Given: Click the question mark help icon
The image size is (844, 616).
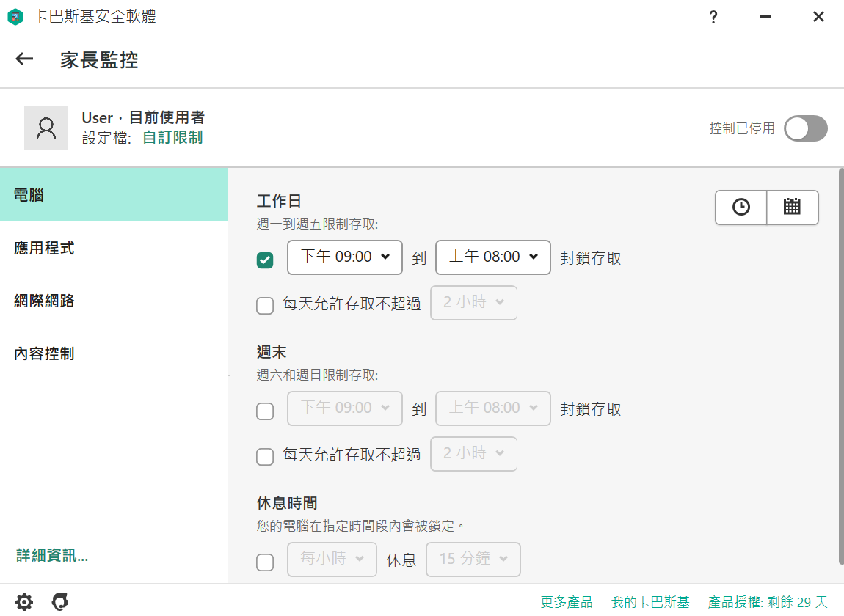Looking at the screenshot, I should pyautogui.click(x=713, y=17).
